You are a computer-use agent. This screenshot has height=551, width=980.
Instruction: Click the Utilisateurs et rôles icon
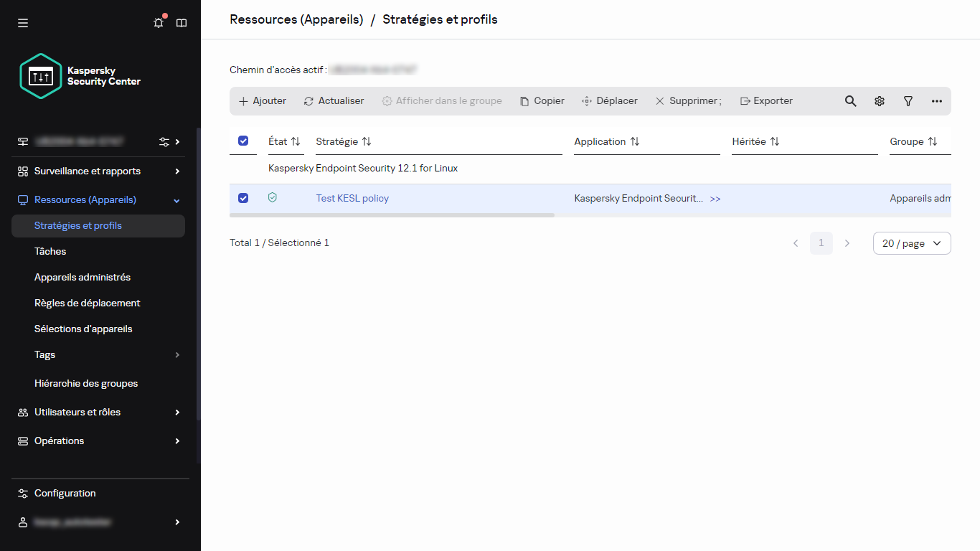pyautogui.click(x=23, y=413)
